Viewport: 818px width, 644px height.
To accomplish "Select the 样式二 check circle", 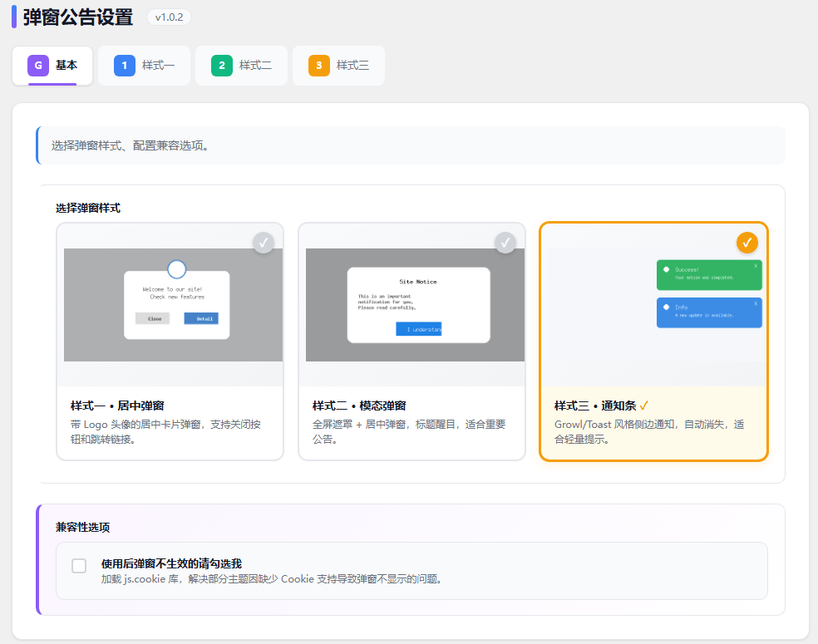I will (x=505, y=243).
